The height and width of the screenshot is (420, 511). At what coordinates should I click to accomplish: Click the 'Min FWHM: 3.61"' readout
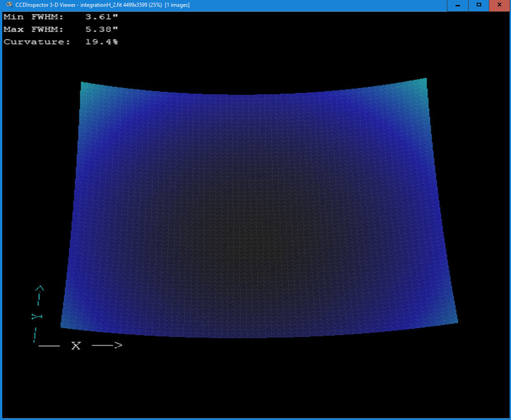tap(60, 17)
